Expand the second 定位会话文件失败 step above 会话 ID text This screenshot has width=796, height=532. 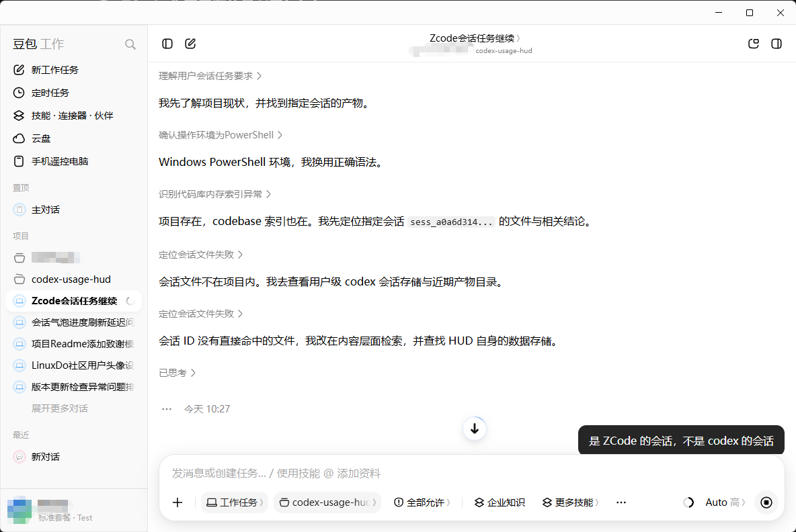click(x=200, y=314)
